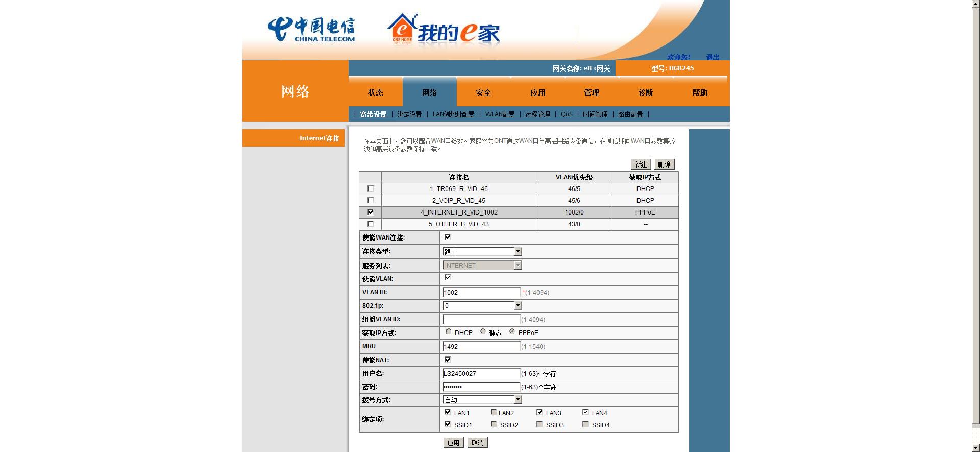Toggle the LAN2 binding checkbox
The height and width of the screenshot is (452, 980).
[x=494, y=412]
